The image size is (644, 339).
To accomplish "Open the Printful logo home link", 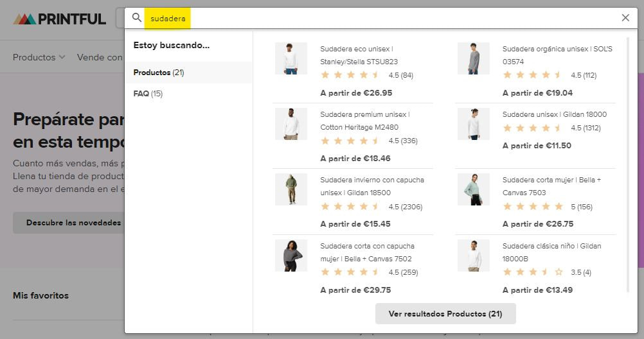I will (x=60, y=19).
